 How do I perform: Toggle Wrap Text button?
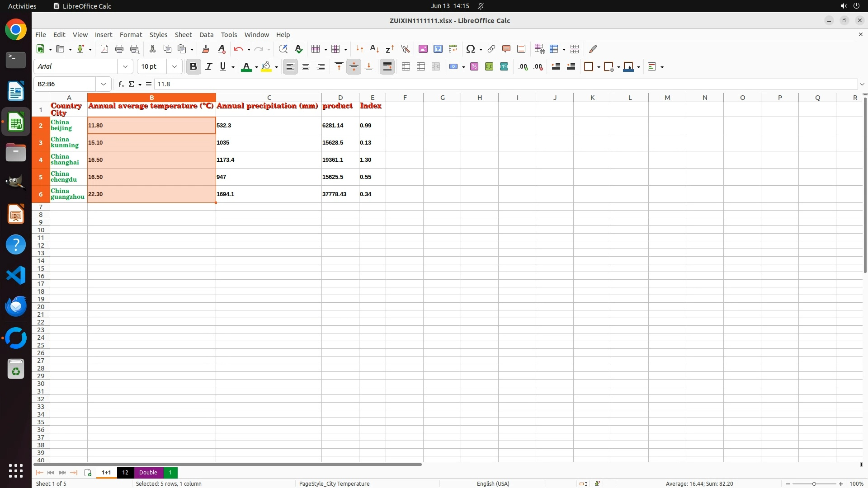coord(387,67)
